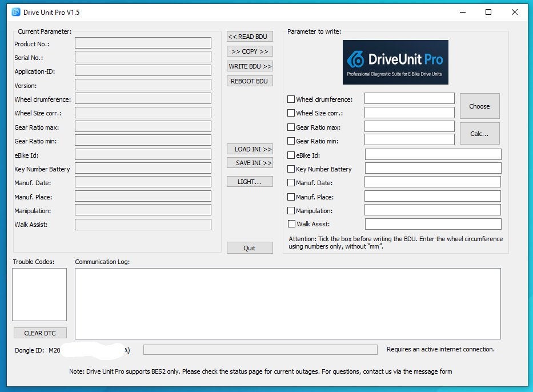Focus the Wheel Size corr. write field

click(409, 113)
